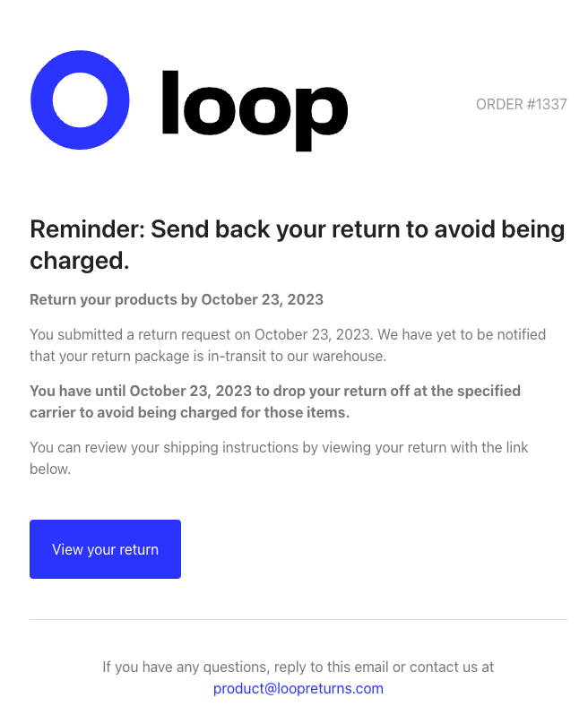
Task: Click the bold 'You have until October 23' line
Action: pos(275,392)
